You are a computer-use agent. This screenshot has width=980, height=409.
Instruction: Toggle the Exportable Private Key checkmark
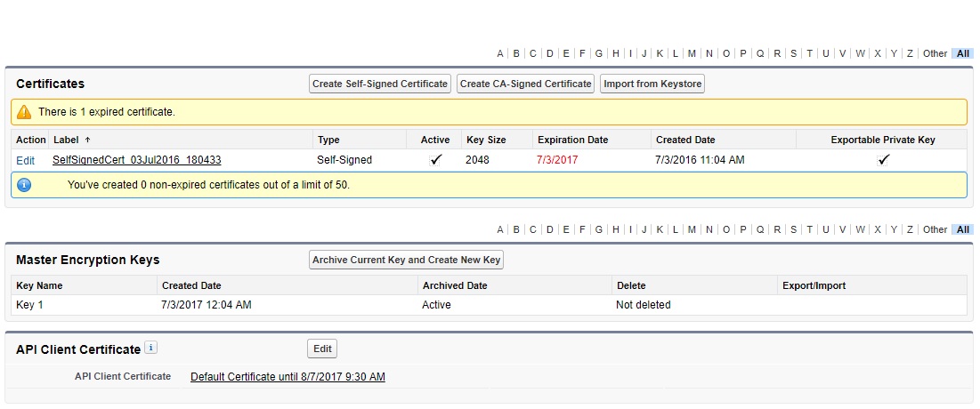coord(883,160)
